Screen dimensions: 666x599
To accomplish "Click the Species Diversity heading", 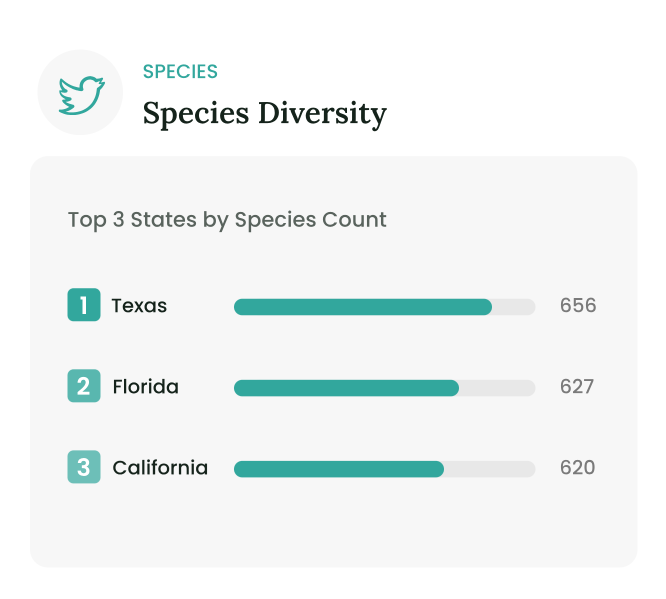I will (265, 113).
